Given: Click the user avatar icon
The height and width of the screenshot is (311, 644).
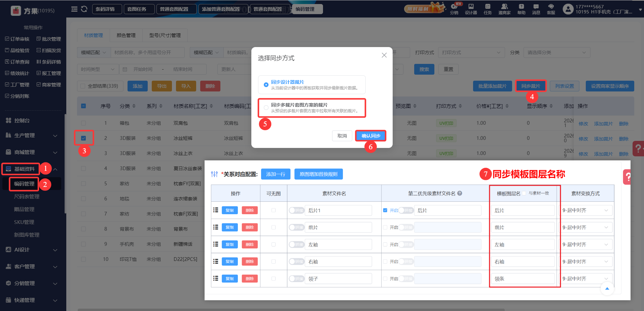Looking at the screenshot, I should point(568,9).
